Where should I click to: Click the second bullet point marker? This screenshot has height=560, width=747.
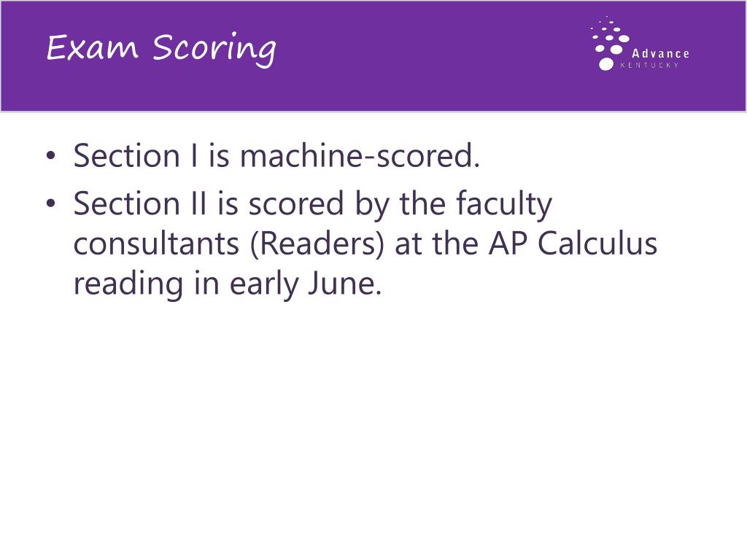pos(51,203)
